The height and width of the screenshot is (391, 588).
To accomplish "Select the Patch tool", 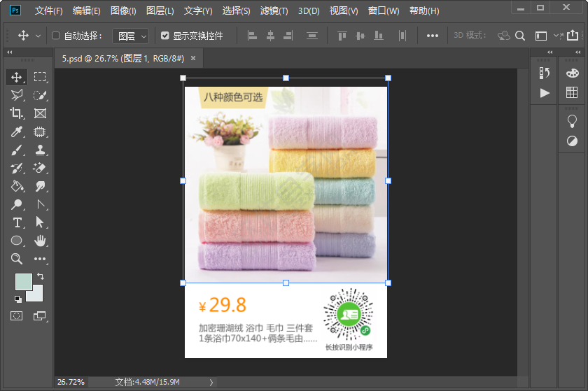I will 40,131.
